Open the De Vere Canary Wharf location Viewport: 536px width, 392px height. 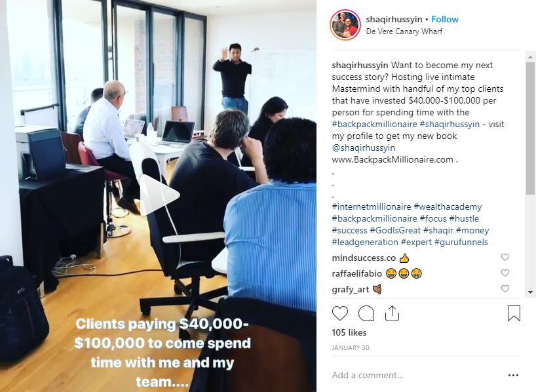coord(404,31)
